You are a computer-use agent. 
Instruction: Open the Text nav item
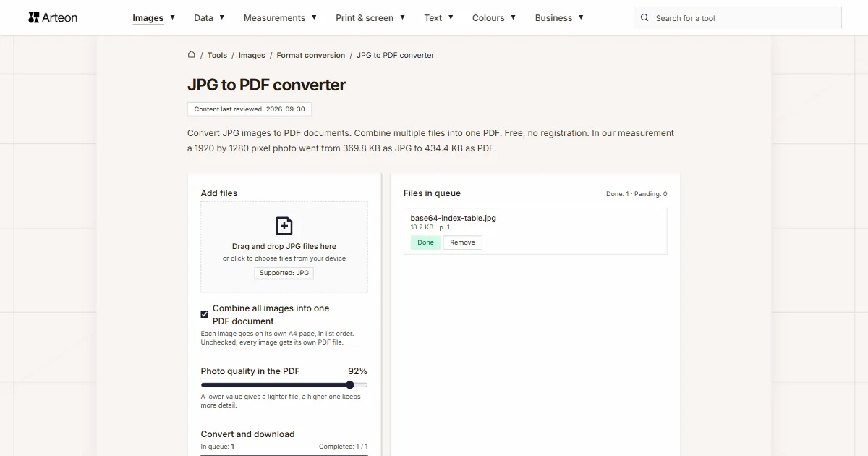pyautogui.click(x=433, y=18)
